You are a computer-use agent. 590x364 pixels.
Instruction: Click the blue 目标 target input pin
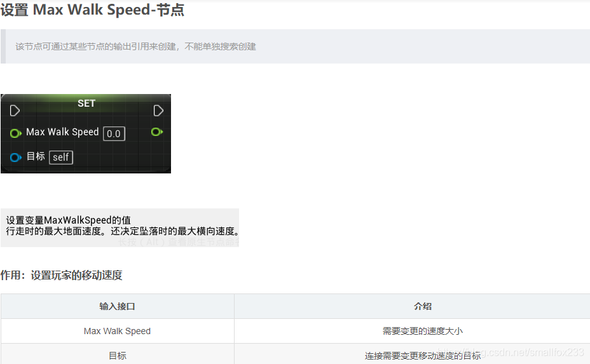click(x=15, y=157)
